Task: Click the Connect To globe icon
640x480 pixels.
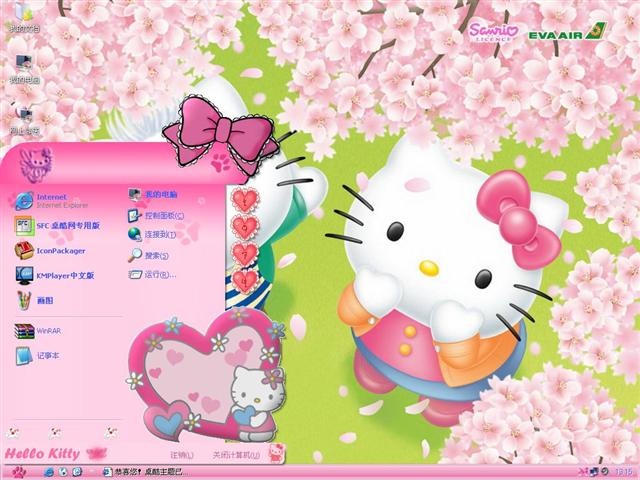Action: (x=135, y=234)
